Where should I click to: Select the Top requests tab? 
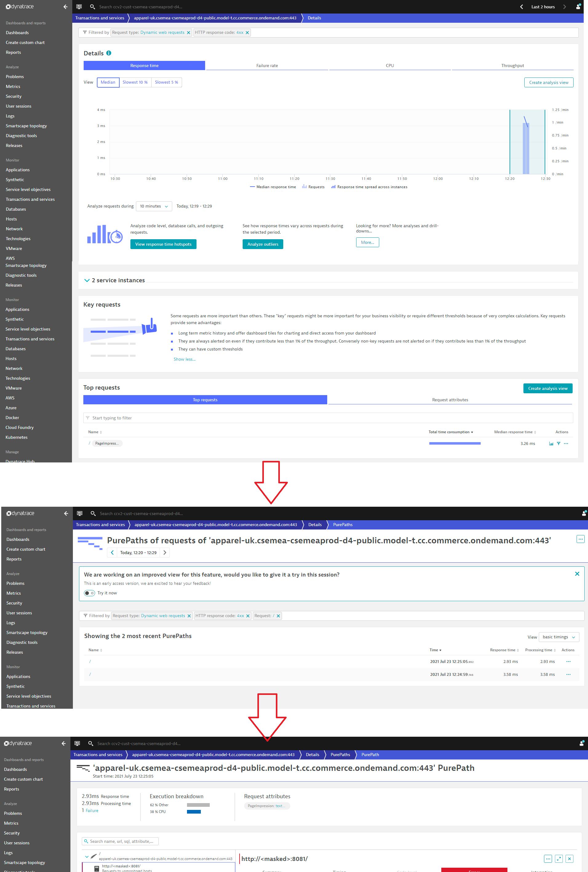(x=205, y=400)
